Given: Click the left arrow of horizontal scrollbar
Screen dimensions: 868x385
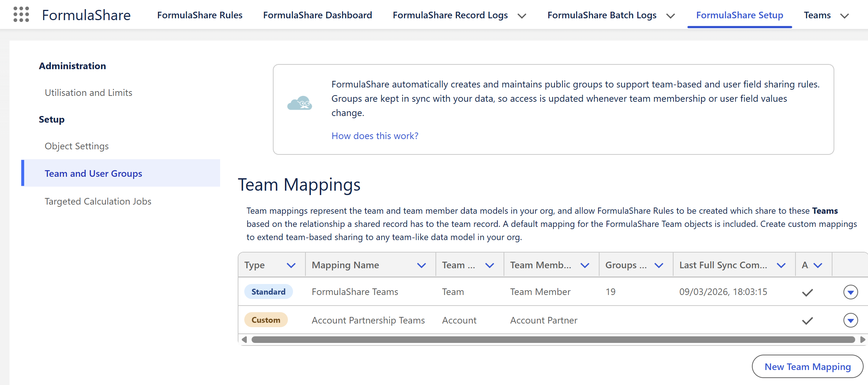Looking at the screenshot, I should (244, 340).
